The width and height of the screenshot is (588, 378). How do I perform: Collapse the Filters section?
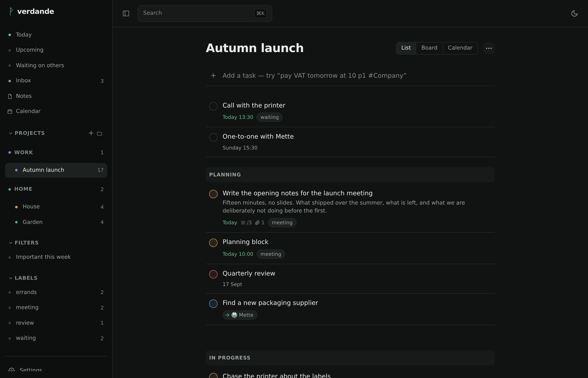coord(10,243)
